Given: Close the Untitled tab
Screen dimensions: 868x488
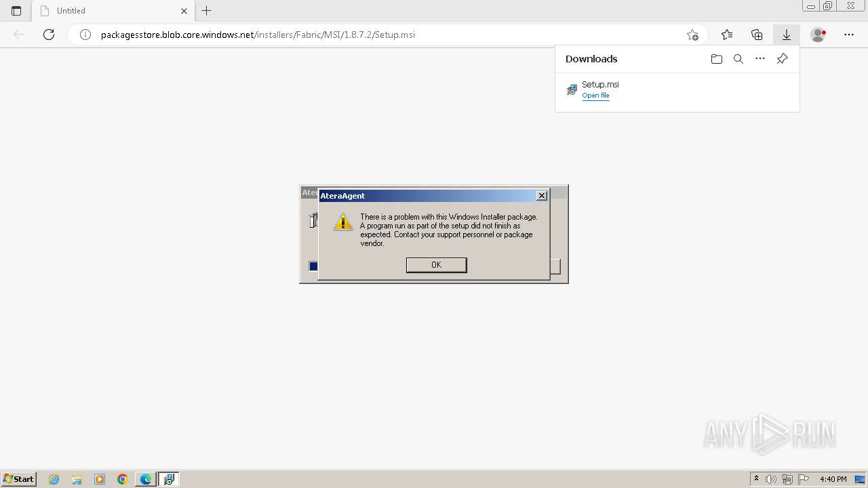Looking at the screenshot, I should coord(184,11).
